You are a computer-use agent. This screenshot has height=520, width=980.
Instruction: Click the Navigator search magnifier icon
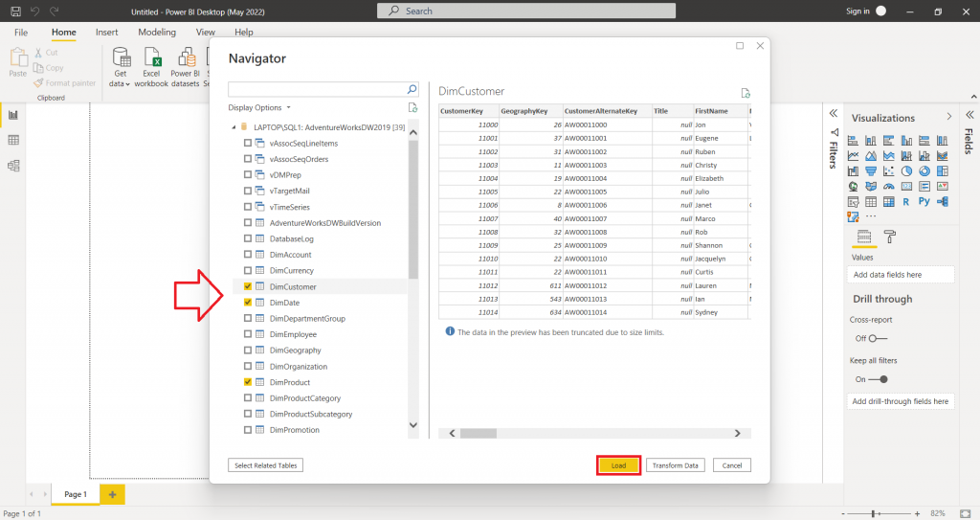click(x=412, y=89)
